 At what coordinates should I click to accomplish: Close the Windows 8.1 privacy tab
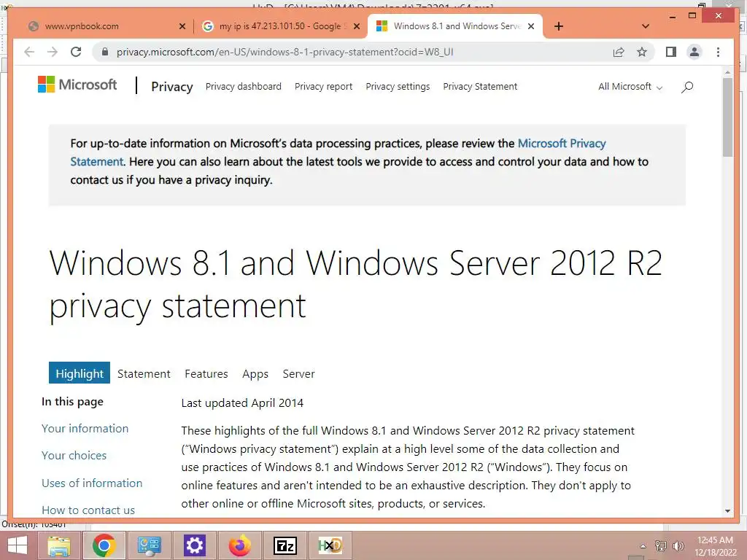[531, 26]
